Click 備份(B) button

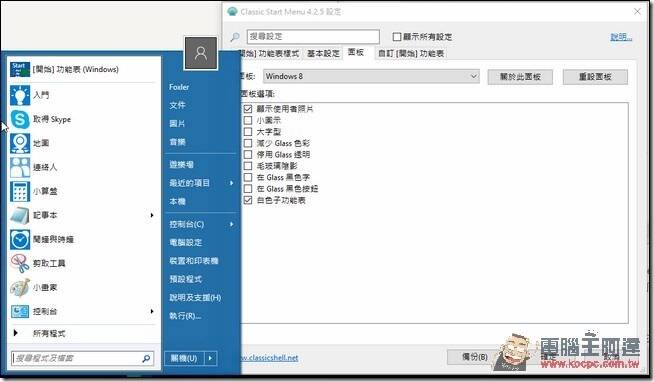pyautogui.click(x=475, y=357)
